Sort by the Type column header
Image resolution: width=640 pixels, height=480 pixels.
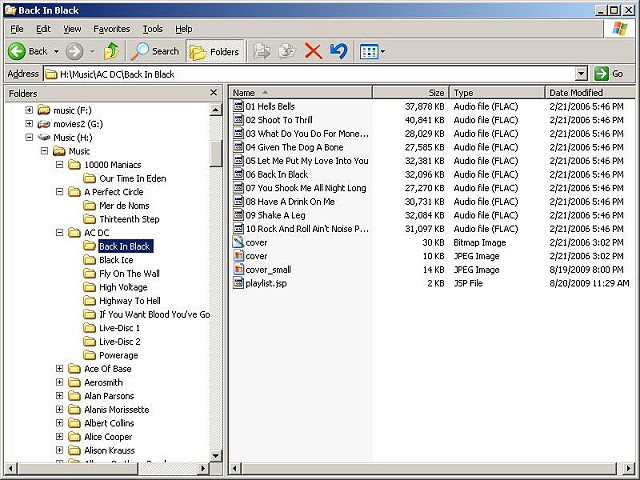click(x=497, y=93)
